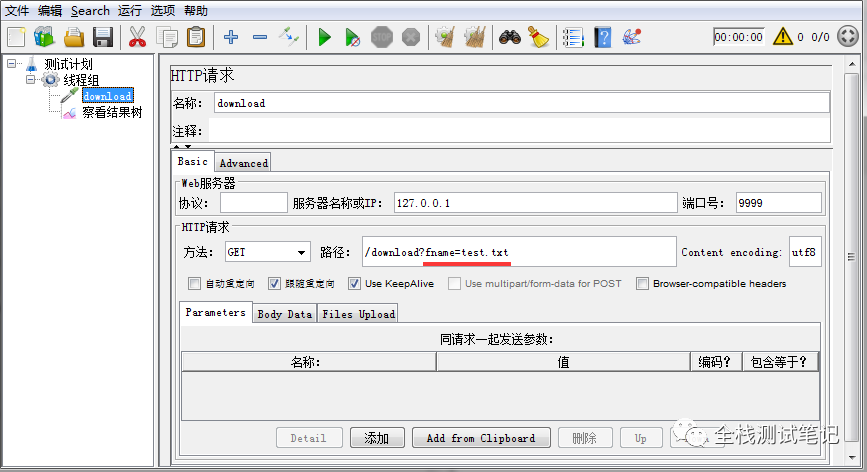Click the Toggle enable/disable icon

pyautogui.click(x=289, y=37)
